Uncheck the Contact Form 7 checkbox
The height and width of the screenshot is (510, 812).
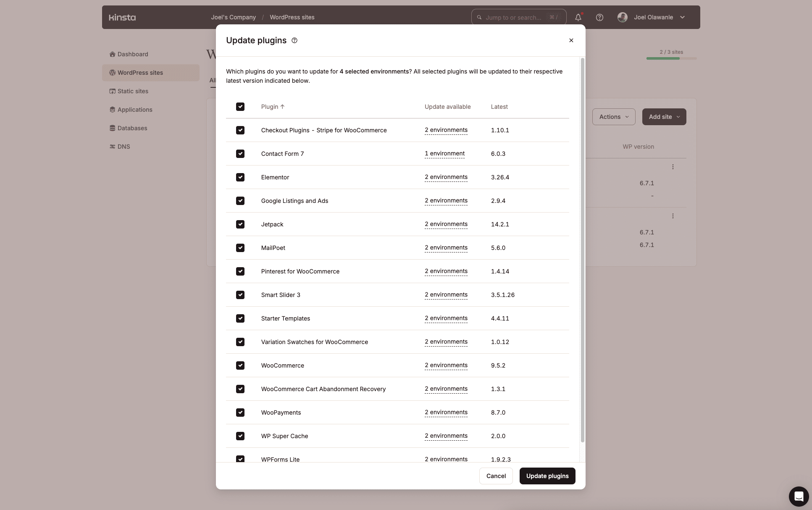(240, 154)
